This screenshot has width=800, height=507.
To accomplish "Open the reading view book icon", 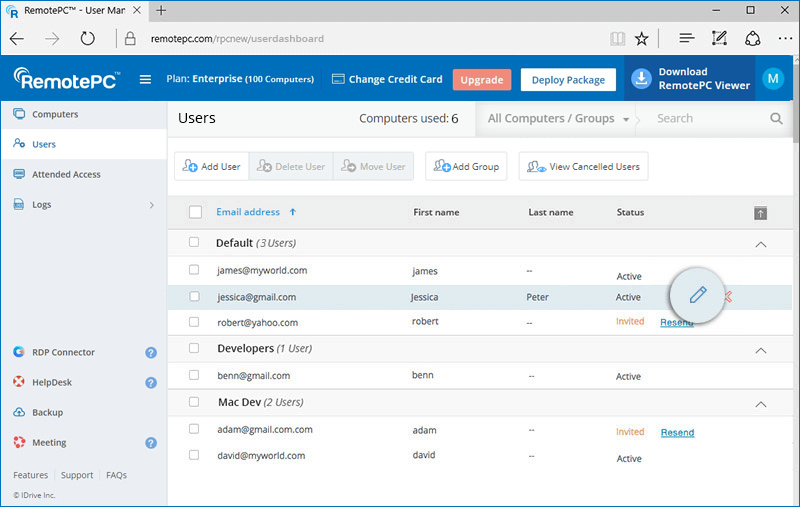I will [x=617, y=38].
